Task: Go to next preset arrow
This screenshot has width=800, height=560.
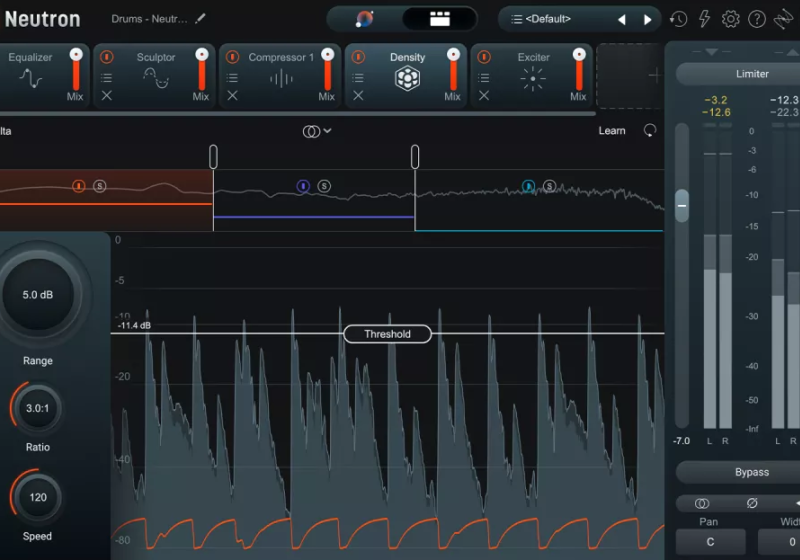Action: coord(647,19)
